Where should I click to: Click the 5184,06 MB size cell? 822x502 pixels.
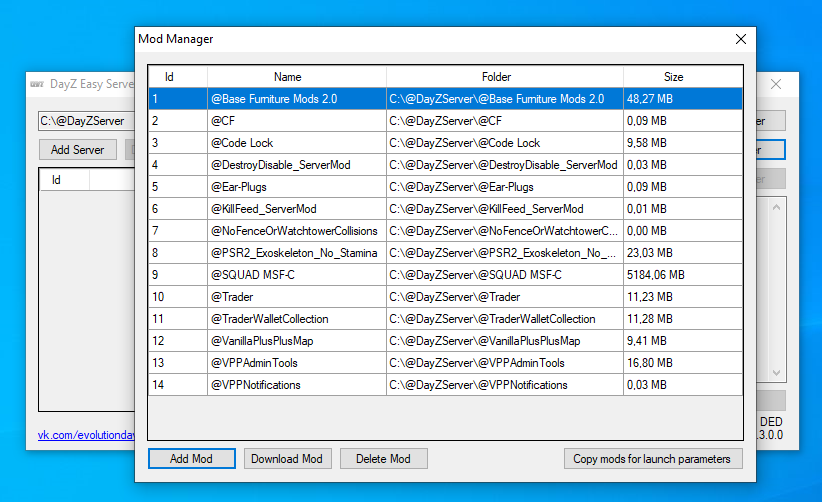point(683,275)
